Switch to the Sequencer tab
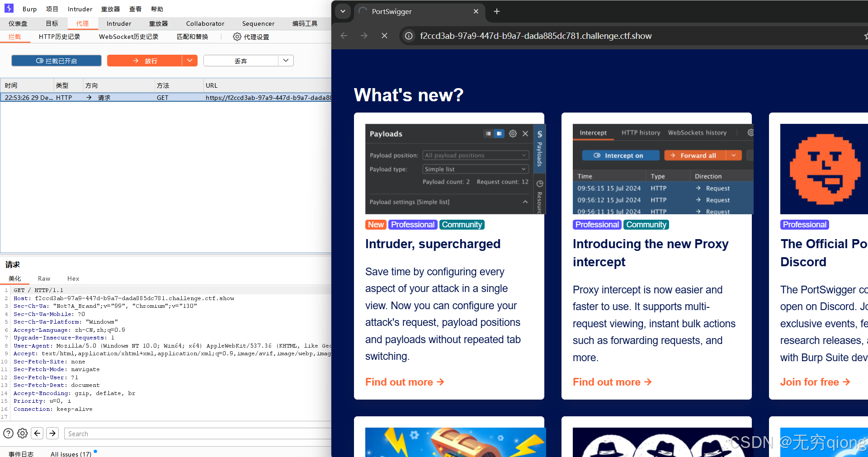868x457 pixels. coord(258,24)
